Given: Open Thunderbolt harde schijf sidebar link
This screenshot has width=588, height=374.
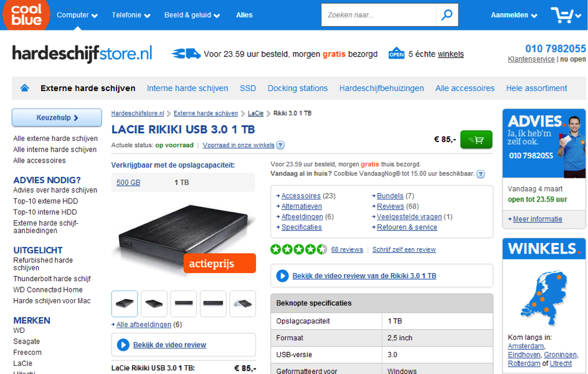Looking at the screenshot, I should (x=52, y=279).
